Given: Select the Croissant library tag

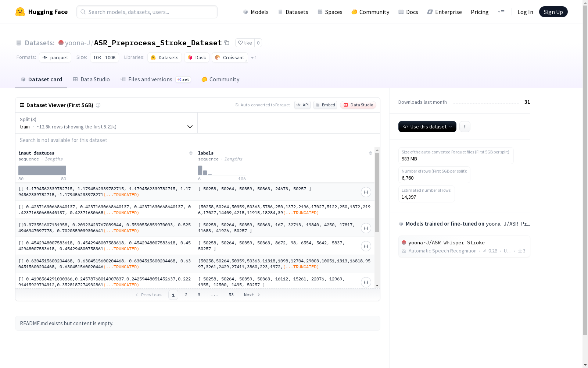Looking at the screenshot, I should [230, 57].
